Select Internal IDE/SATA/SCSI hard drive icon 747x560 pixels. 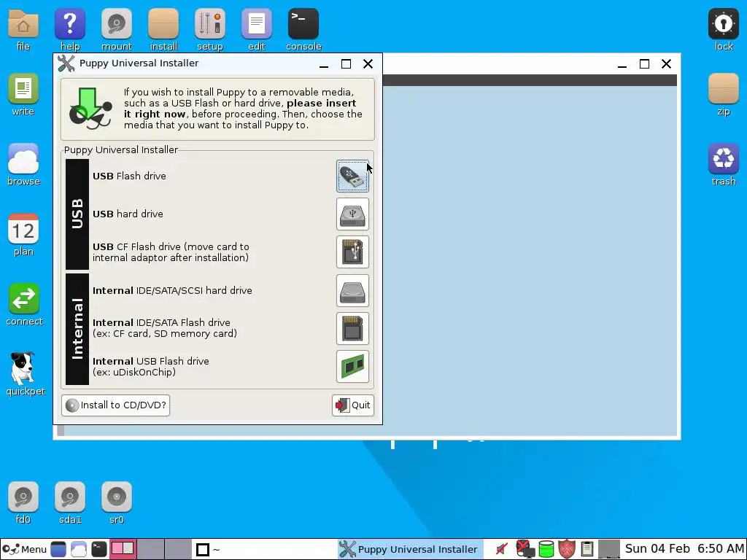click(352, 290)
